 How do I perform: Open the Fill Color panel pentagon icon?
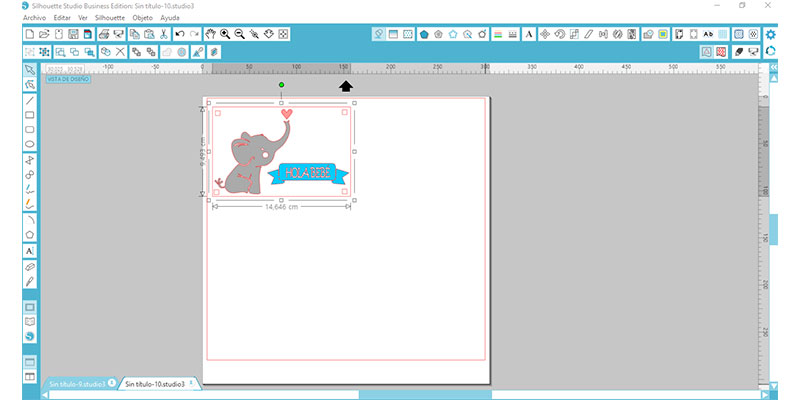423,34
